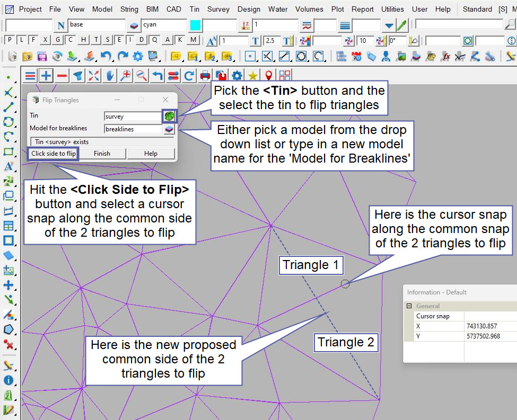Screen dimensions: 517x420
Task: Open the Design menu
Action: 249,9
